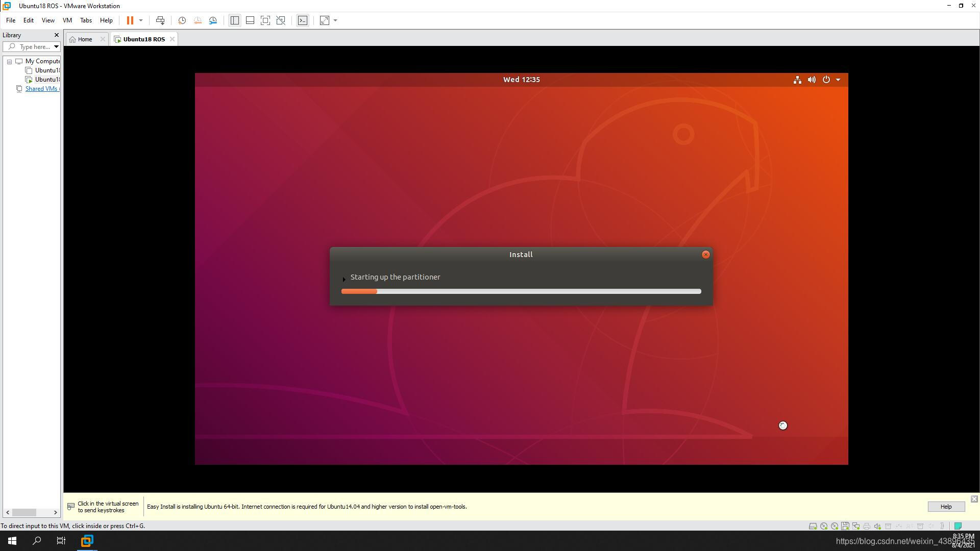
Task: Click the Help button in Easy Install bar
Action: [946, 507]
